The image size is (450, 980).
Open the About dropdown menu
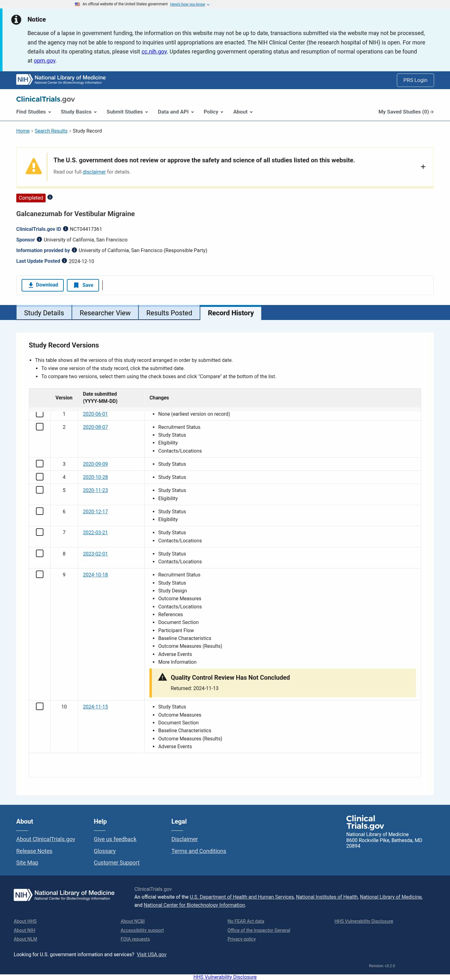point(243,112)
